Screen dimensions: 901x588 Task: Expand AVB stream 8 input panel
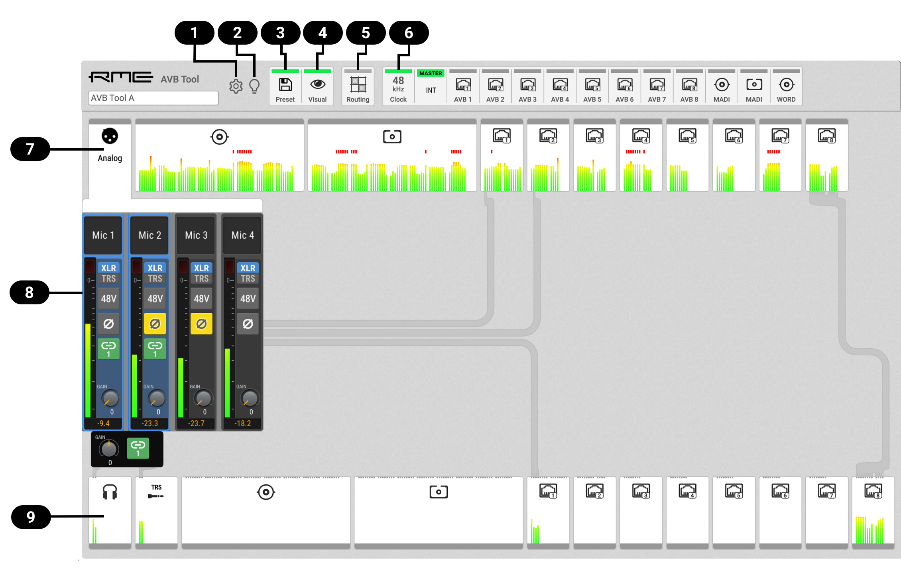pos(827,155)
